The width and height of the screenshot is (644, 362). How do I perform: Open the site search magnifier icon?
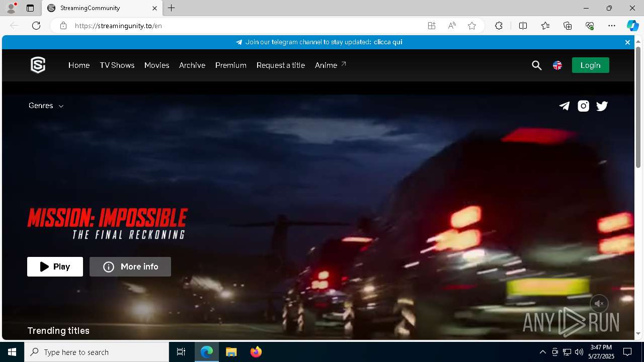(x=536, y=65)
